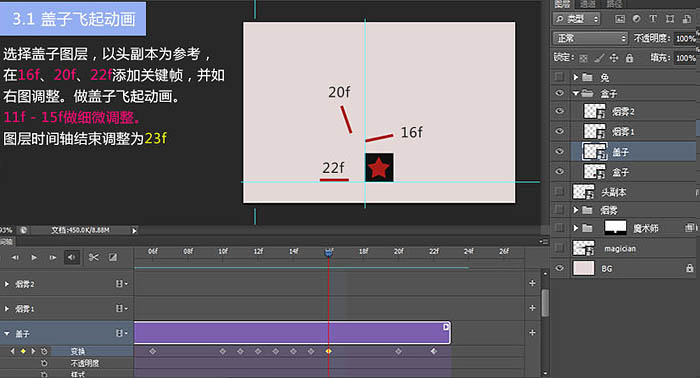Screen dimensions: 700x378
Task: Hide the 盖子 layer eye
Action: [x=559, y=152]
